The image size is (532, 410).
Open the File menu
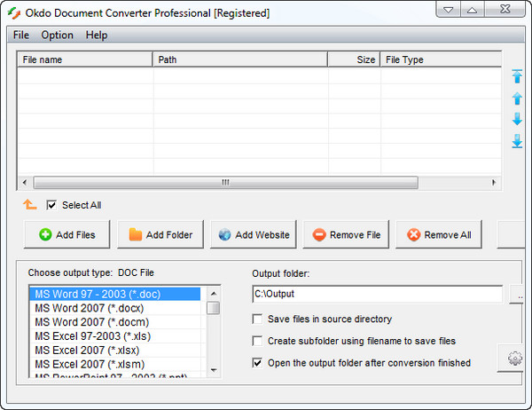pos(20,35)
